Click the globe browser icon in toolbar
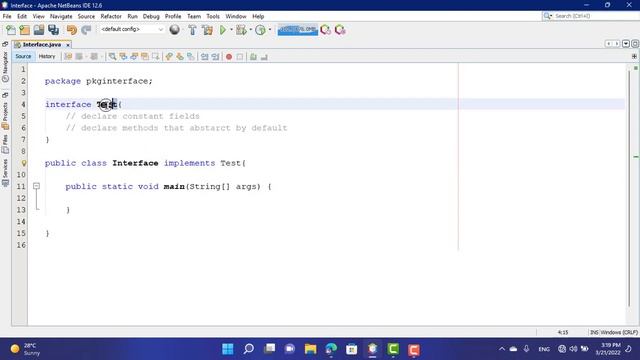This screenshot has width=640, height=360. [174, 30]
